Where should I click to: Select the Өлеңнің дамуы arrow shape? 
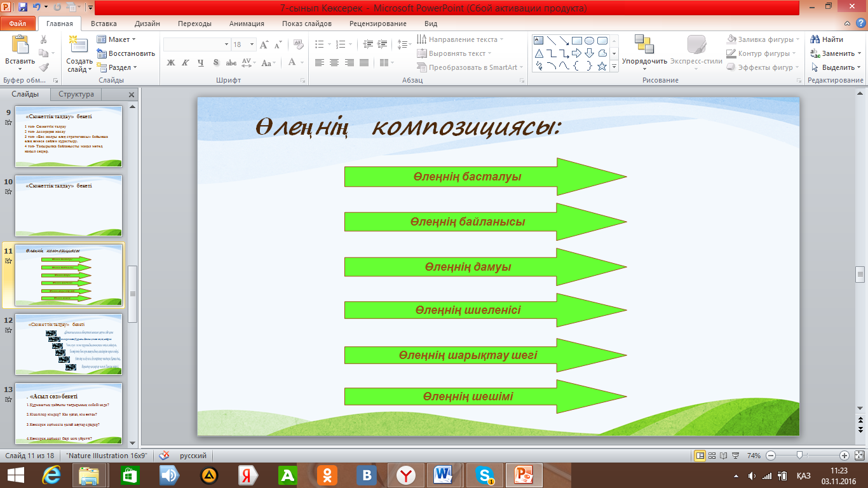[x=485, y=267]
